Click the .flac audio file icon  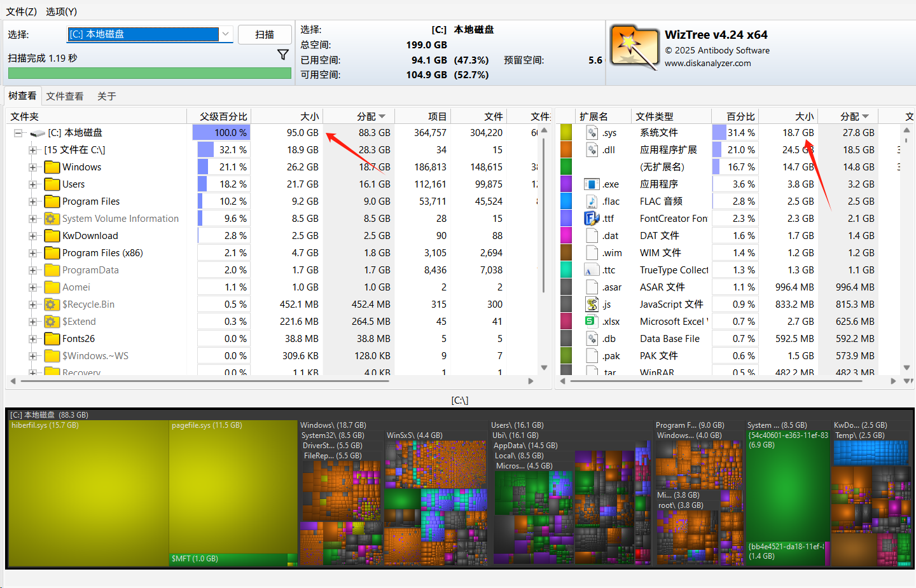[x=592, y=202]
